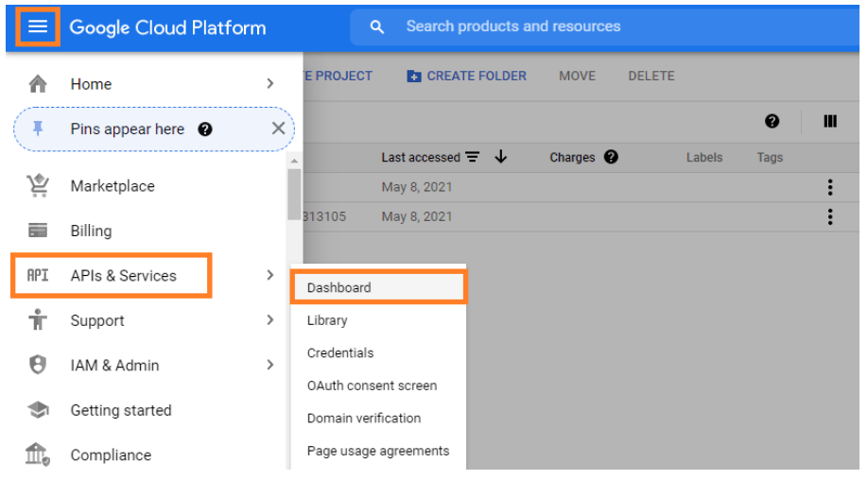Open the help icon above the table
This screenshot has height=497, width=868.
click(x=773, y=121)
